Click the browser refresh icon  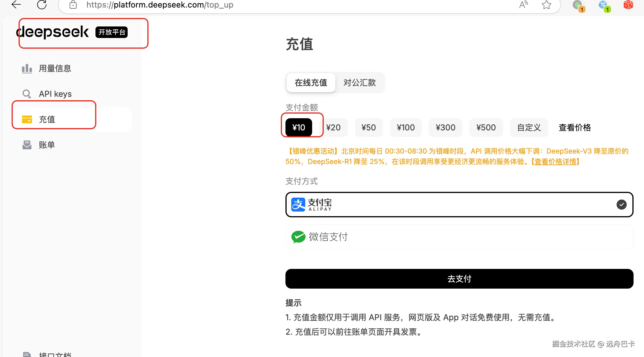42,5
